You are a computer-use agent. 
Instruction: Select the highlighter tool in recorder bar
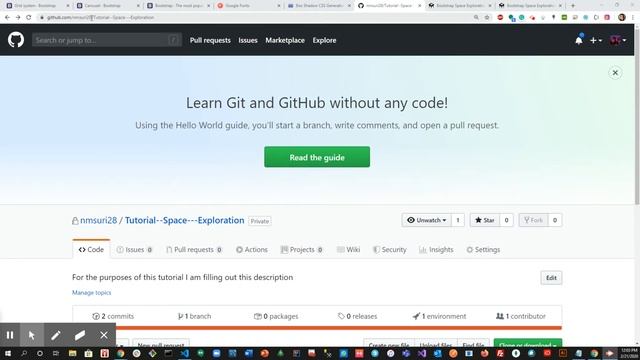pyautogui.click(x=80, y=335)
